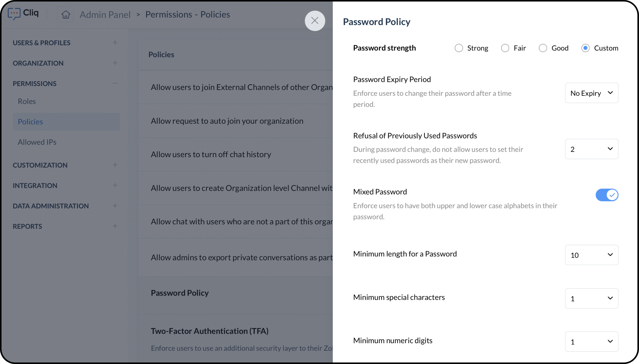Close the Password Policy panel
The height and width of the screenshot is (364, 639).
click(315, 21)
